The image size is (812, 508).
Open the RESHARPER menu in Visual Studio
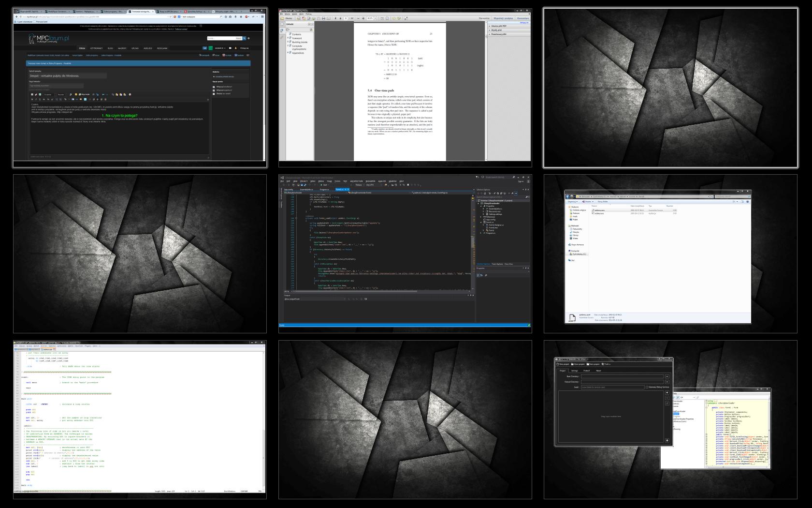(x=370, y=181)
